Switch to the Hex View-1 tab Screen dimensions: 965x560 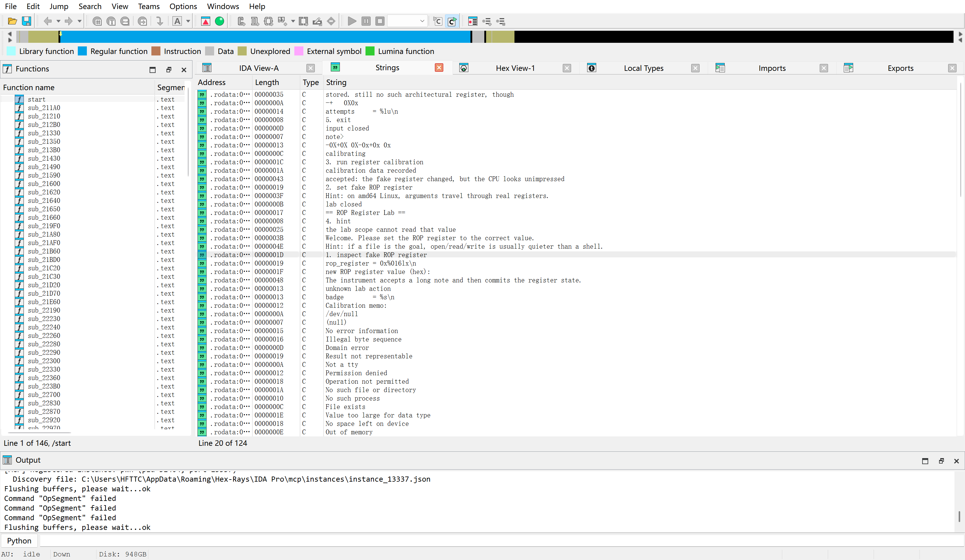pyautogui.click(x=515, y=68)
